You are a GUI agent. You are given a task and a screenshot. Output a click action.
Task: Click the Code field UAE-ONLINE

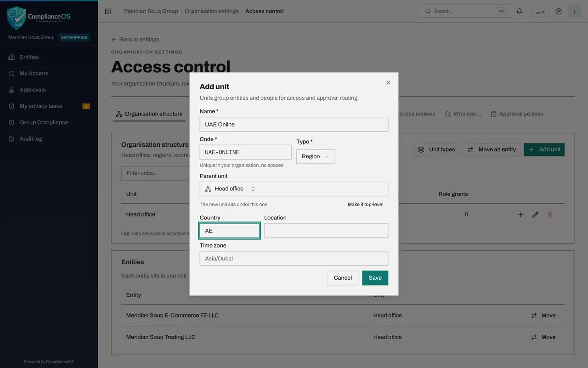[x=245, y=152]
